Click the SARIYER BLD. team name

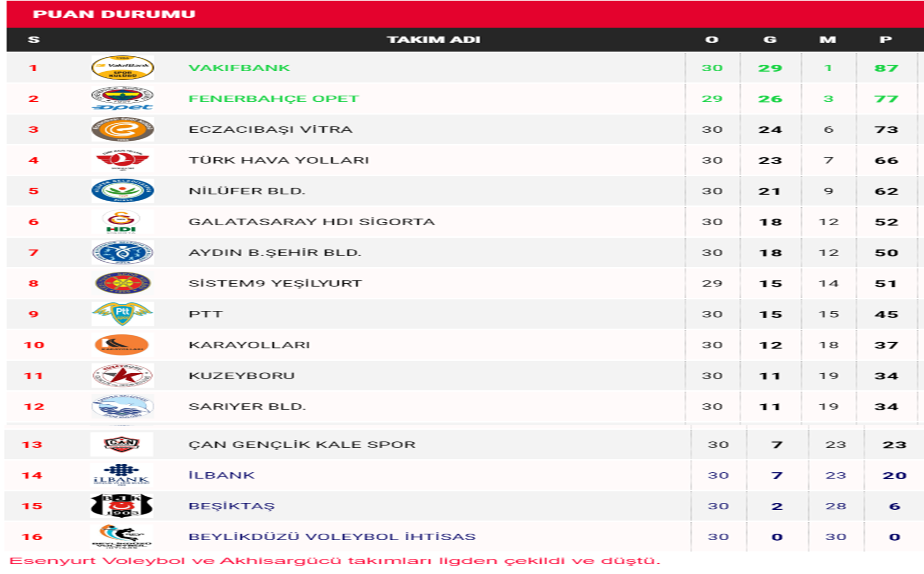coord(247,407)
